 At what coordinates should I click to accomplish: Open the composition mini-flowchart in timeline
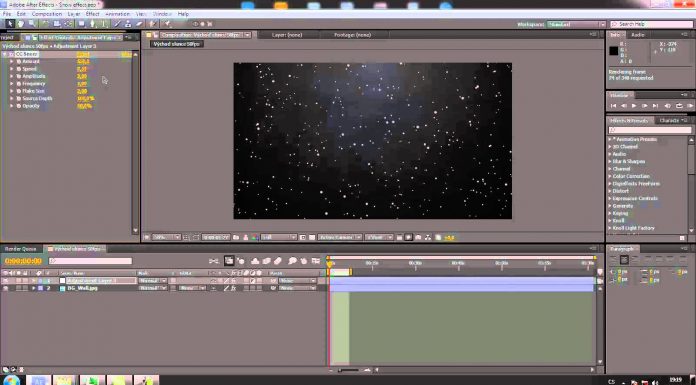point(214,261)
